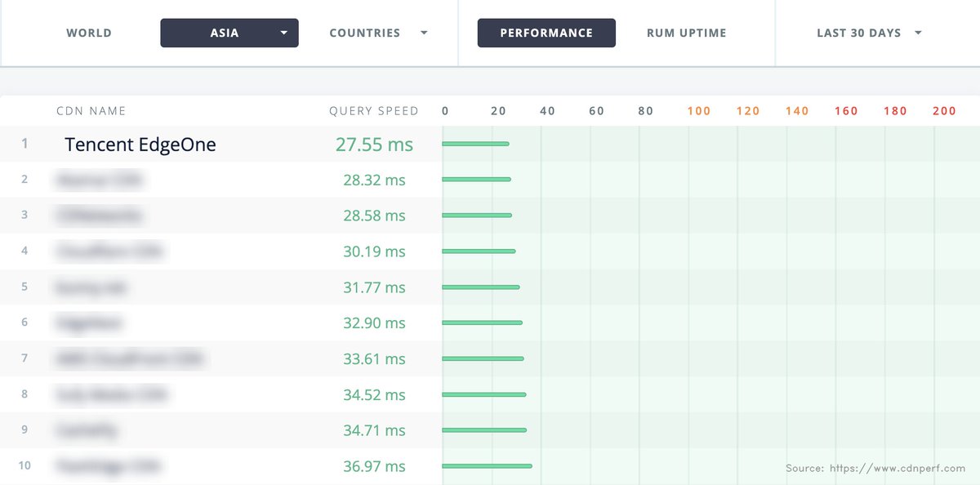Click the orange 120 axis scale label

748,111
